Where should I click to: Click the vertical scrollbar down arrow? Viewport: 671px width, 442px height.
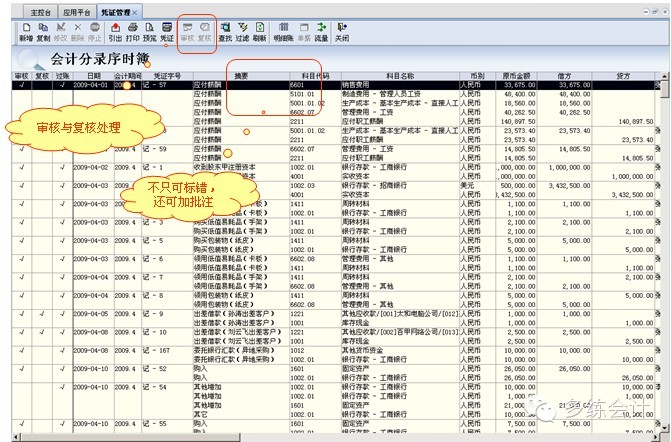tap(664, 427)
